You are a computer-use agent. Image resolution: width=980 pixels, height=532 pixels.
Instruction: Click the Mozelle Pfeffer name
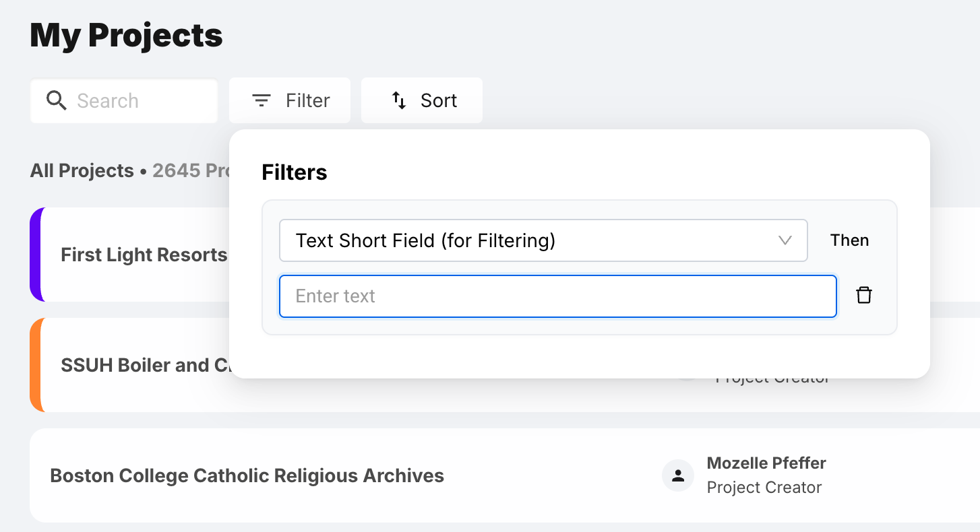(766, 463)
